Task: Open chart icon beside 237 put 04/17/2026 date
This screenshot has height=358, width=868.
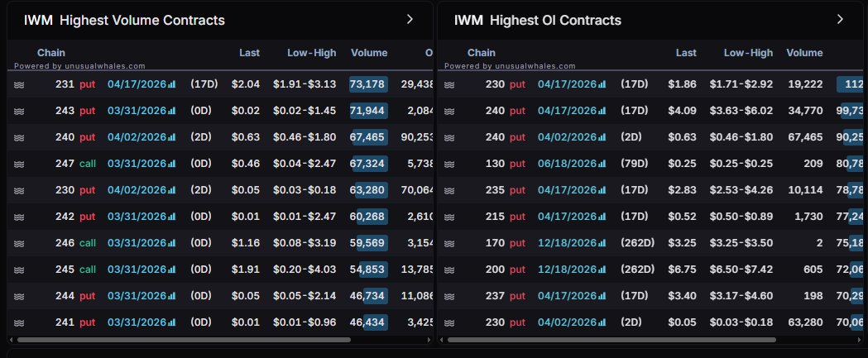Action: (x=602, y=297)
